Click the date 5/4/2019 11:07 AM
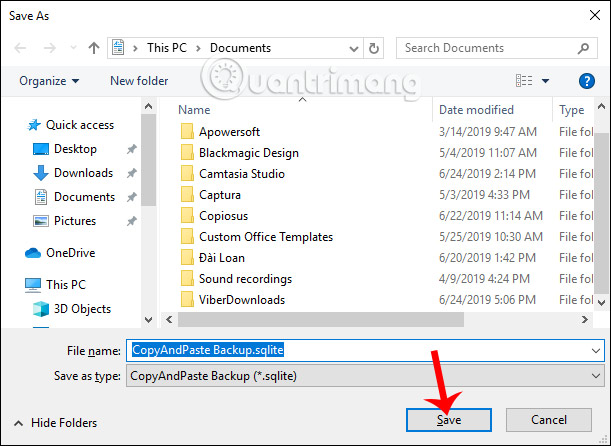The width and height of the screenshot is (611, 446). (488, 153)
